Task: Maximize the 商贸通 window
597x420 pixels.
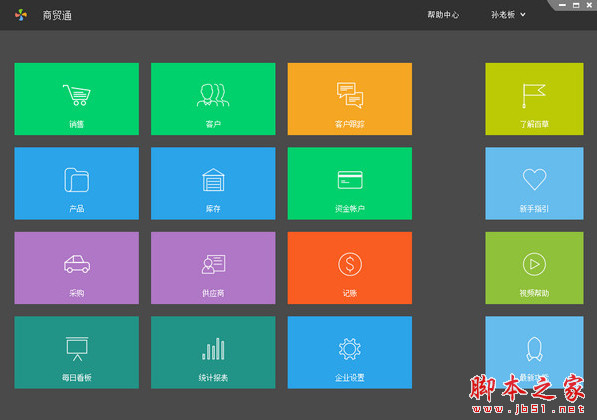Action: pyautogui.click(x=576, y=5)
